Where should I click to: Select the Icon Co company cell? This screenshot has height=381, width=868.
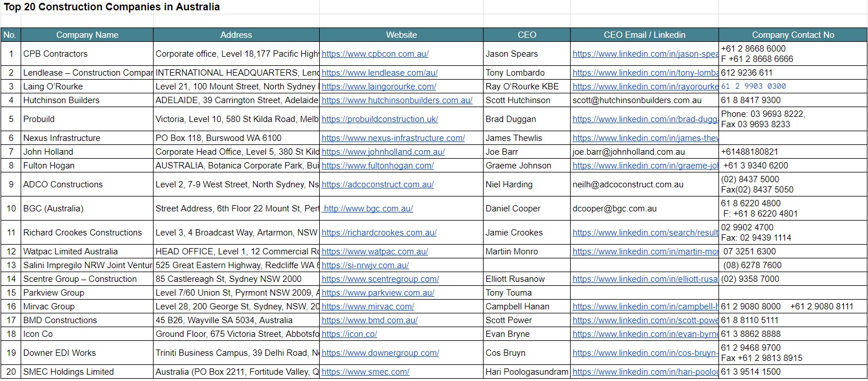pyautogui.click(x=87, y=334)
